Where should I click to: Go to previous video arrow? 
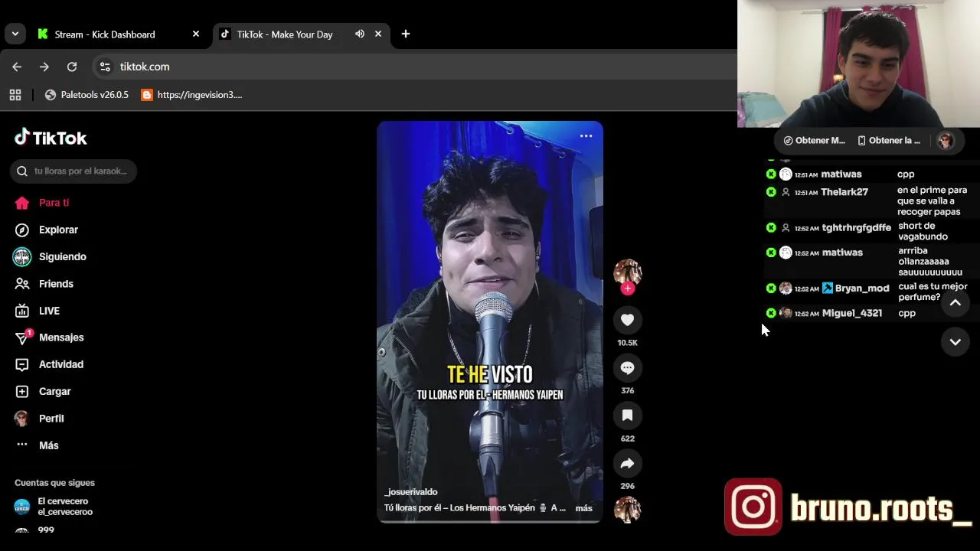tap(955, 303)
